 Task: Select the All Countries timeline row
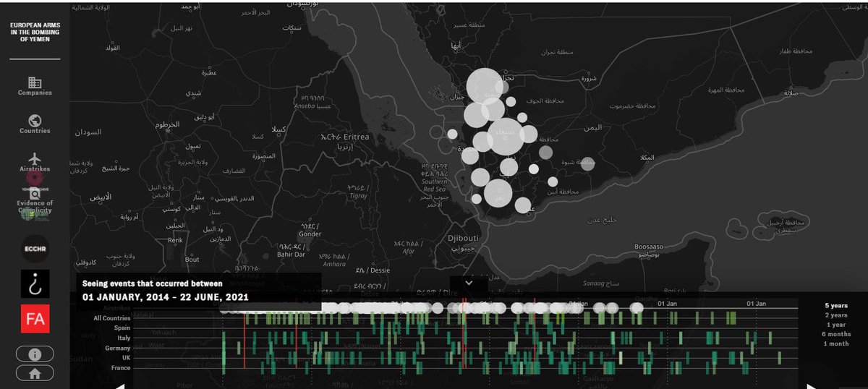pos(112,318)
